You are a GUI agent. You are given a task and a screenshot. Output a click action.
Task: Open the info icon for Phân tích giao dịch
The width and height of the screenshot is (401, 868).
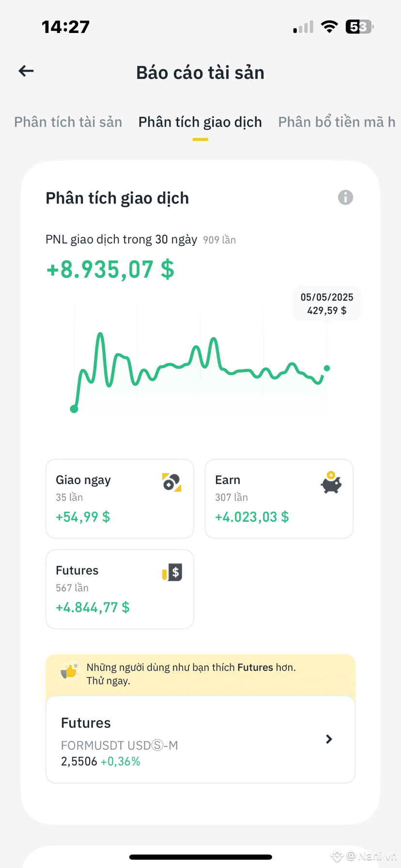(345, 198)
